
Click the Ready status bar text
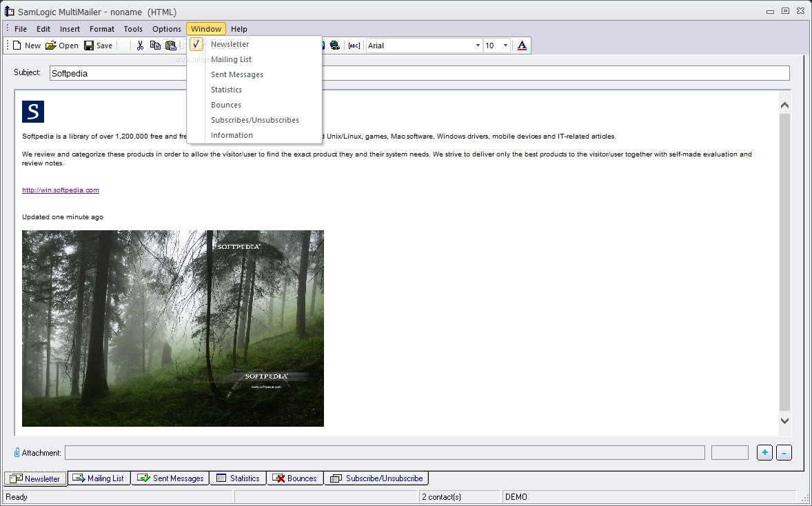17,497
